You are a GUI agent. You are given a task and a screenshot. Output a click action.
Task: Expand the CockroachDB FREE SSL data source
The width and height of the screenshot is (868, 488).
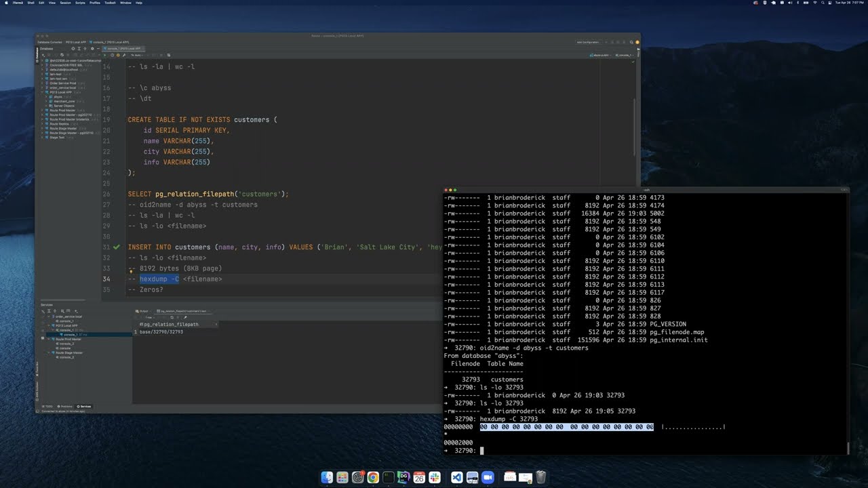43,65
